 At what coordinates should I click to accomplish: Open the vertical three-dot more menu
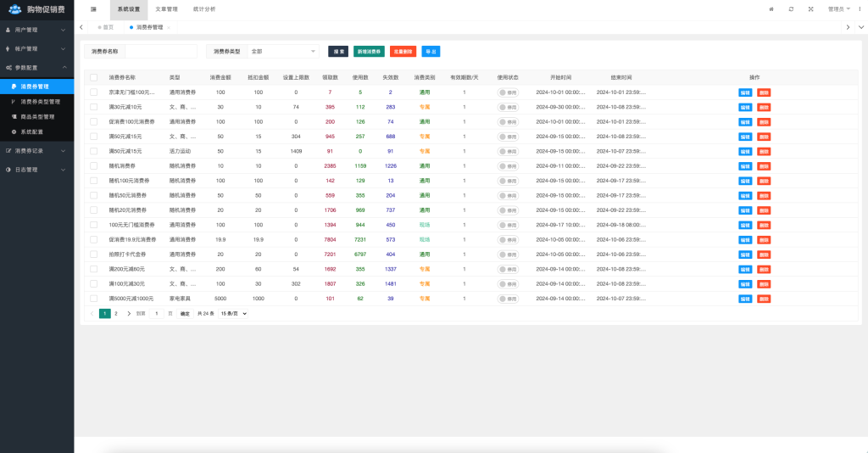860,8
